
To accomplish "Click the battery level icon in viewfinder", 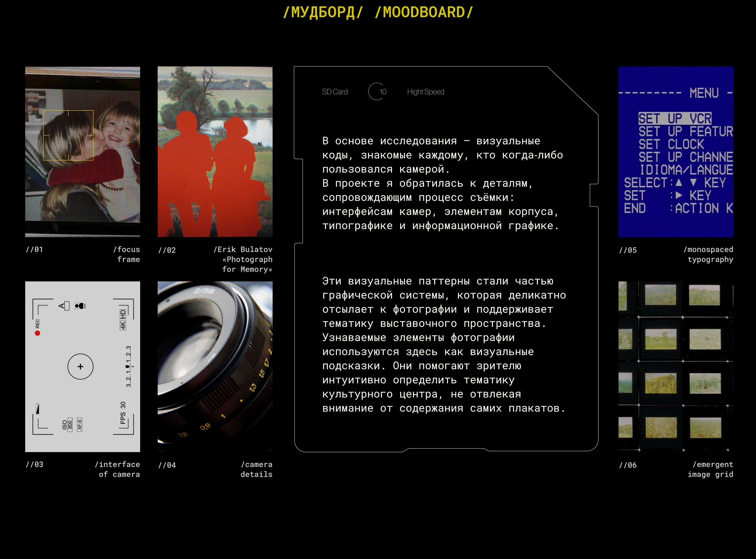I will click(x=38, y=408).
